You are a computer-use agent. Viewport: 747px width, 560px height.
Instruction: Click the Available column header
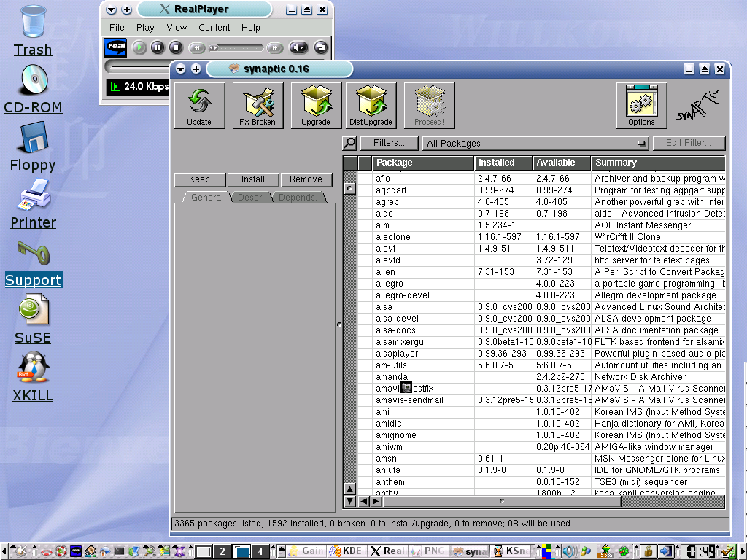[x=562, y=163]
